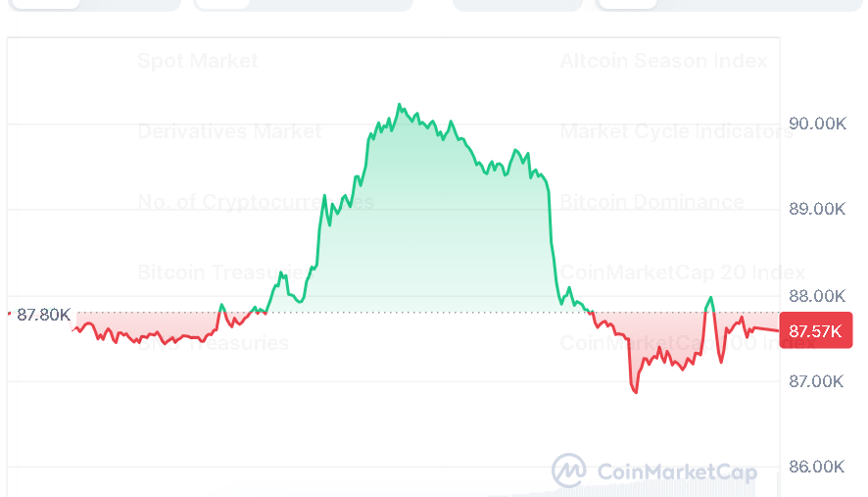Click the red 87.57K current price badge
Image resolution: width=868 pixels, height=497 pixels.
(x=816, y=331)
